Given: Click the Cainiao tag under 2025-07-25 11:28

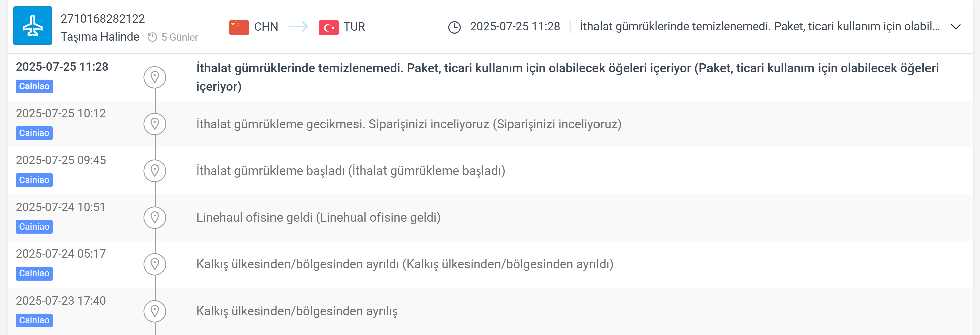Looking at the screenshot, I should tap(34, 86).
